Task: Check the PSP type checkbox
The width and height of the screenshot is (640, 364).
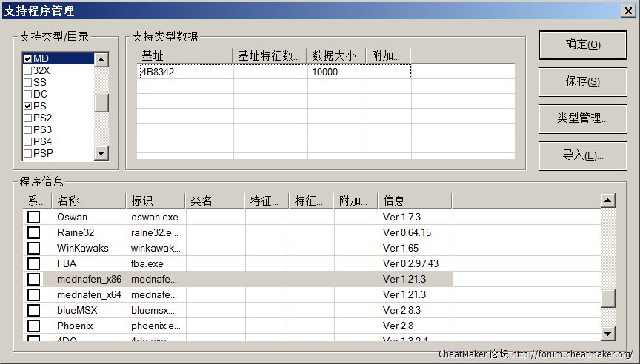Action: click(28, 153)
